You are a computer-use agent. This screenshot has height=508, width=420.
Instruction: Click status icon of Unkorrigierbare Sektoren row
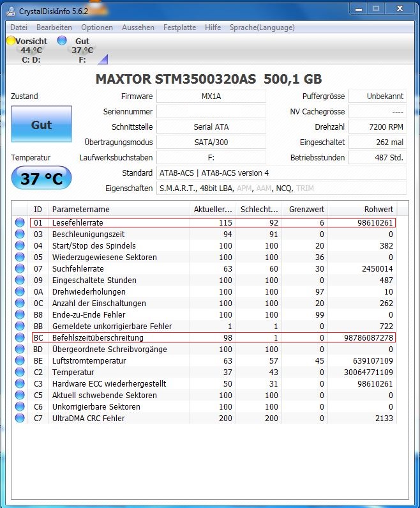click(20, 406)
